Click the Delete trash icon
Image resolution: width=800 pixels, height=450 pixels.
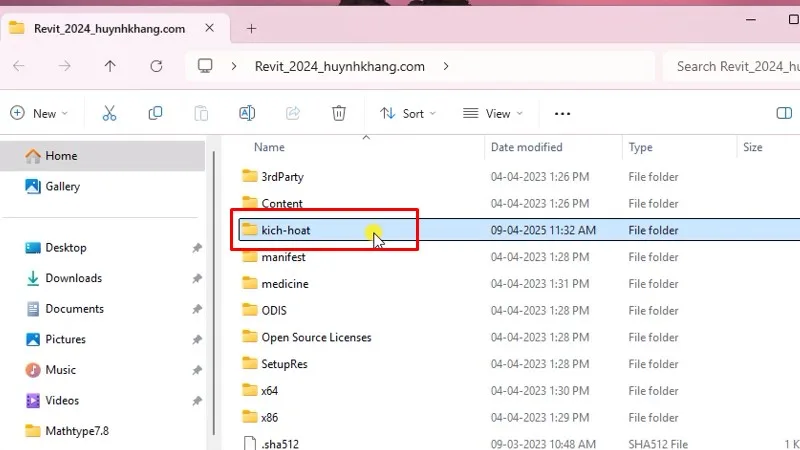339,113
